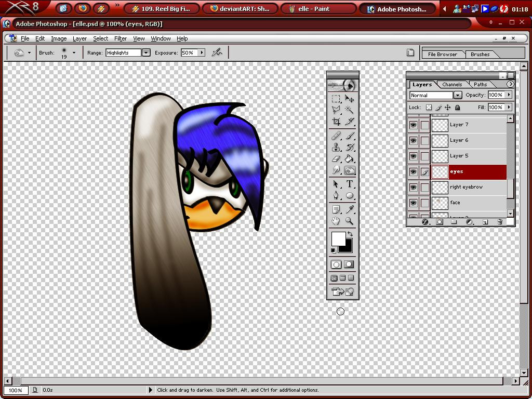Hide Layer 6 visibility eye
The height and width of the screenshot is (399, 532).
coord(413,140)
